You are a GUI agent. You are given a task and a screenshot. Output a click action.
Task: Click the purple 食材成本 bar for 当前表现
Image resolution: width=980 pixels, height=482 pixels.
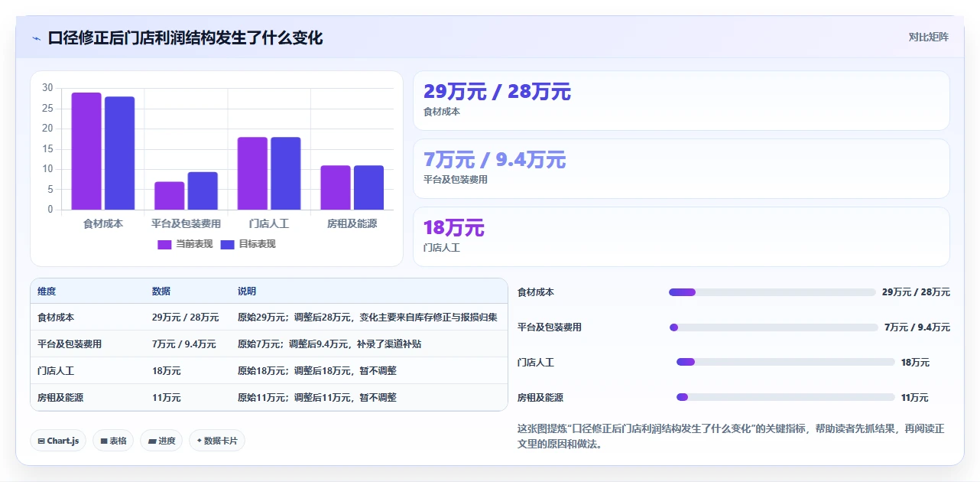86,151
